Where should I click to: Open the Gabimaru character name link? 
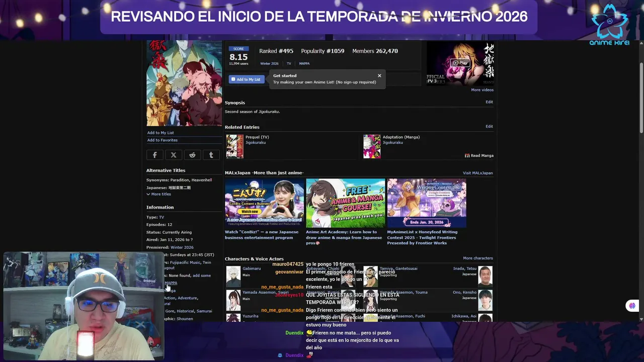252,269
